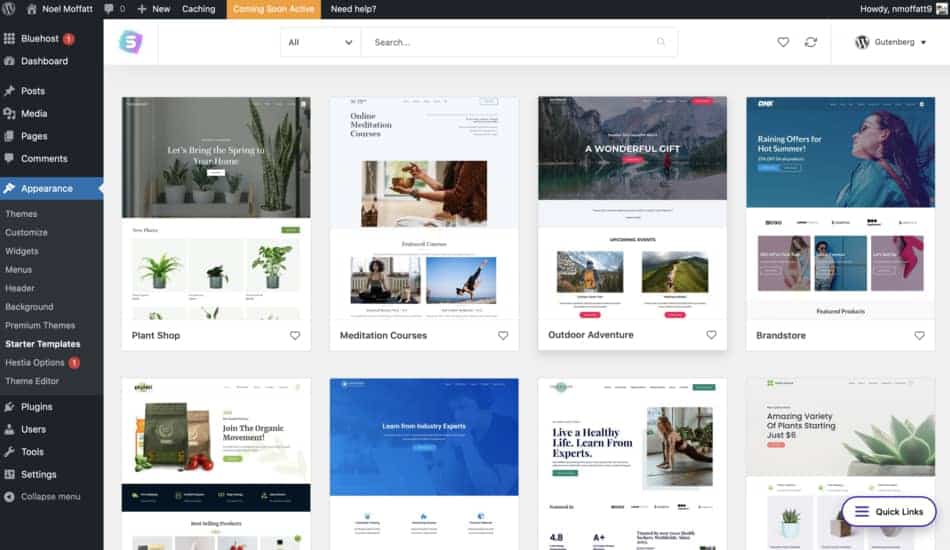Open favorites heart icon in header

(783, 42)
